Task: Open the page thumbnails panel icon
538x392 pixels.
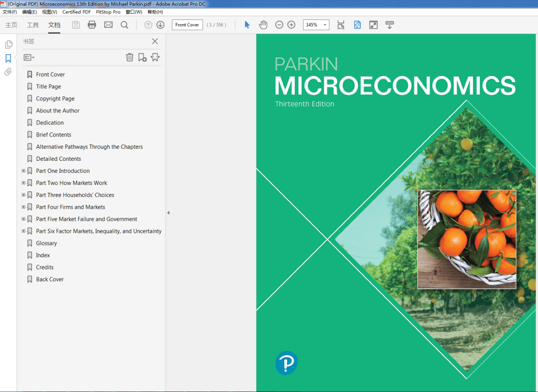Action: click(8, 44)
